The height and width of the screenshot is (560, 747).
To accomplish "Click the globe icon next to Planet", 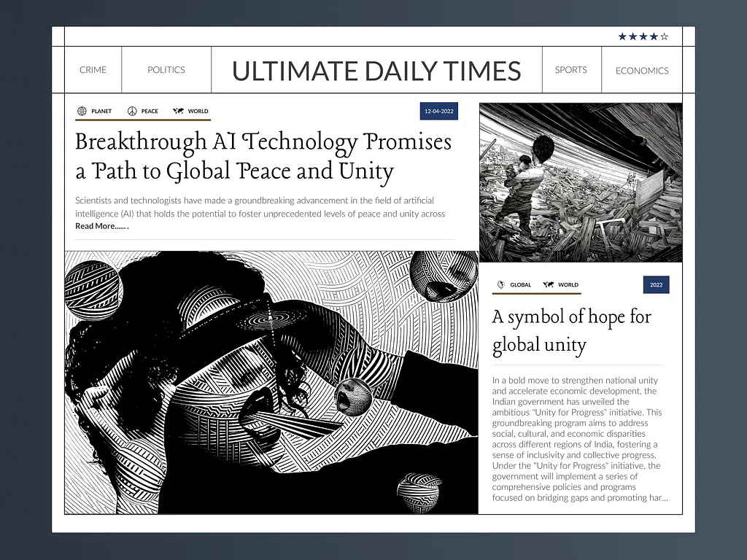I will coord(82,111).
